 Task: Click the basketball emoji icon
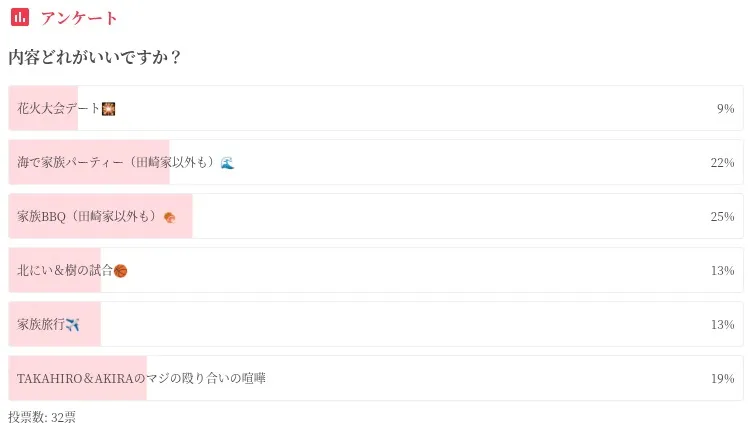pos(121,271)
